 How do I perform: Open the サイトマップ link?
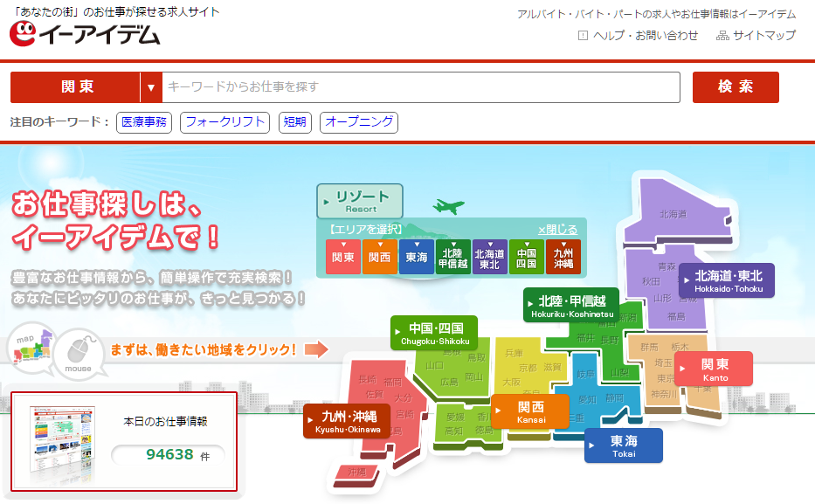(764, 35)
